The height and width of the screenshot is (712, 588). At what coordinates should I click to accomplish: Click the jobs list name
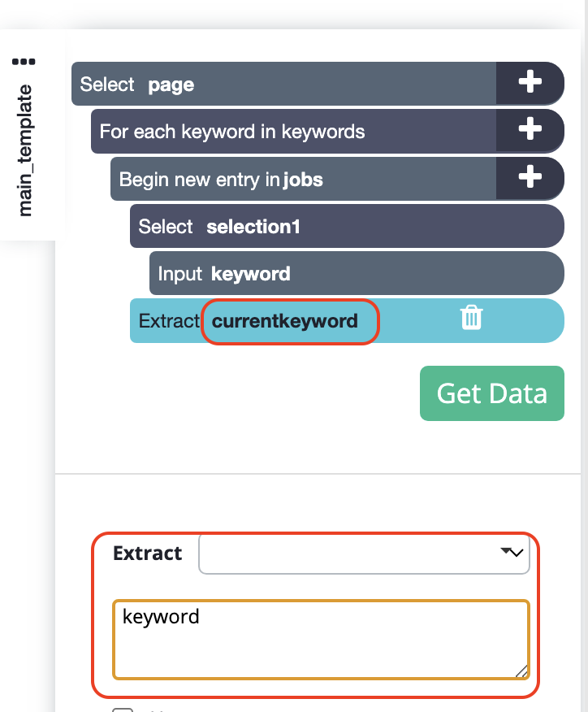click(x=303, y=180)
